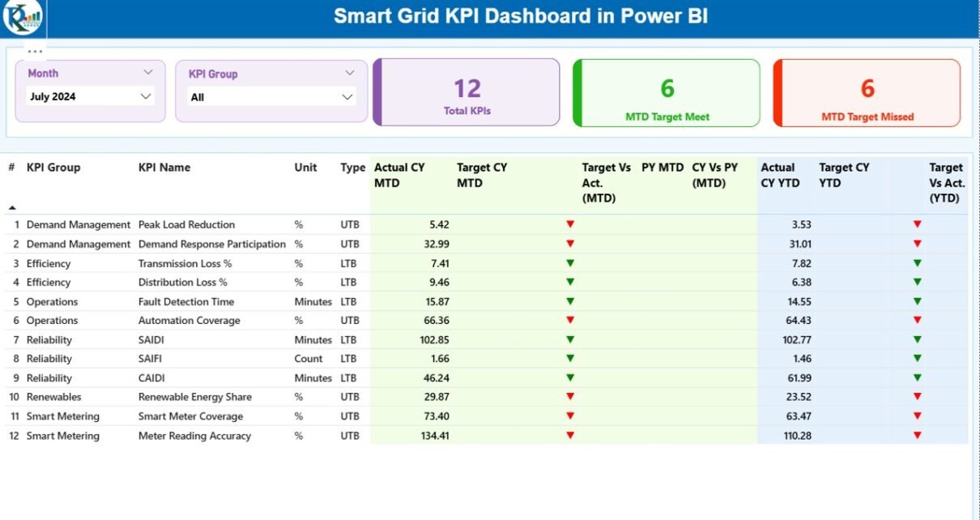Select the Total KPIs card

pos(467,92)
